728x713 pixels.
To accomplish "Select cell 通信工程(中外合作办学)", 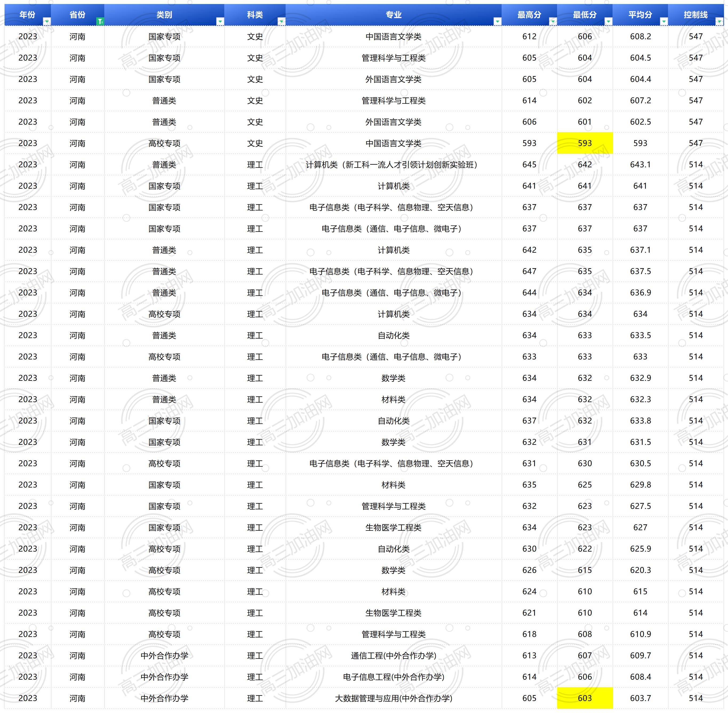I will click(393, 655).
